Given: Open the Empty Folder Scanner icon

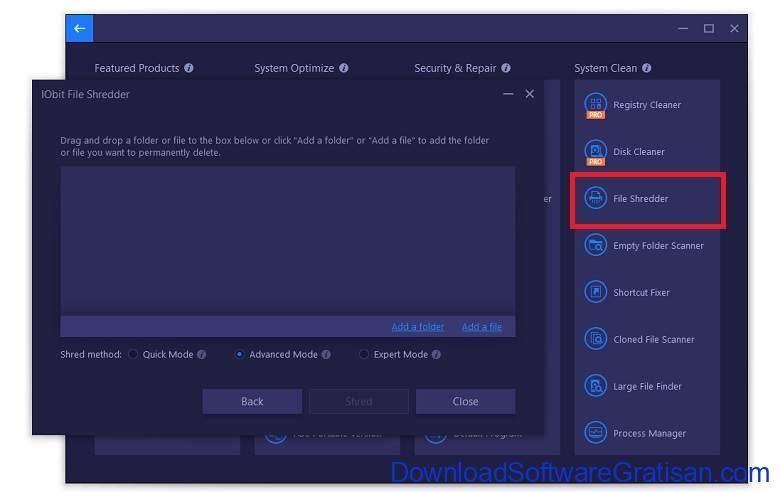Looking at the screenshot, I should click(595, 245).
